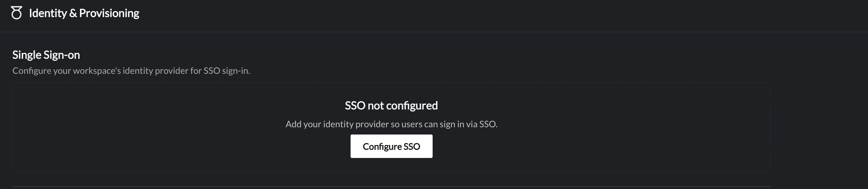Click the word Identity in the page header
Viewport: 868px width, 189px height.
click(48, 13)
